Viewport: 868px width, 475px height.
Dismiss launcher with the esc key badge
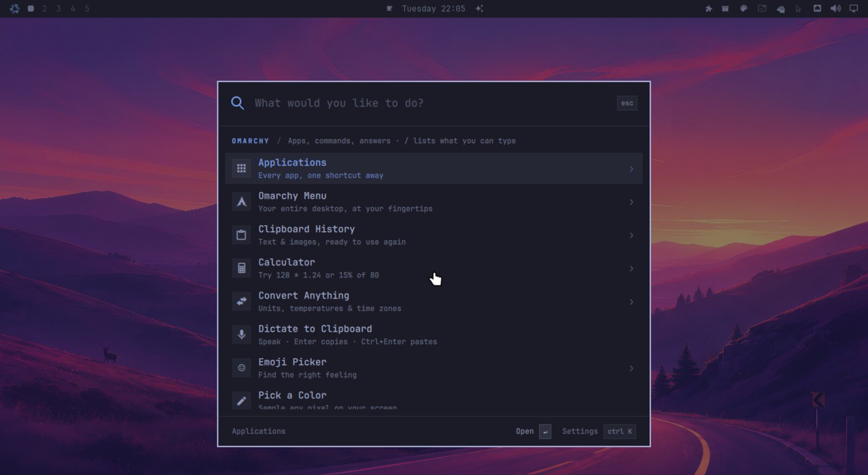click(x=627, y=103)
